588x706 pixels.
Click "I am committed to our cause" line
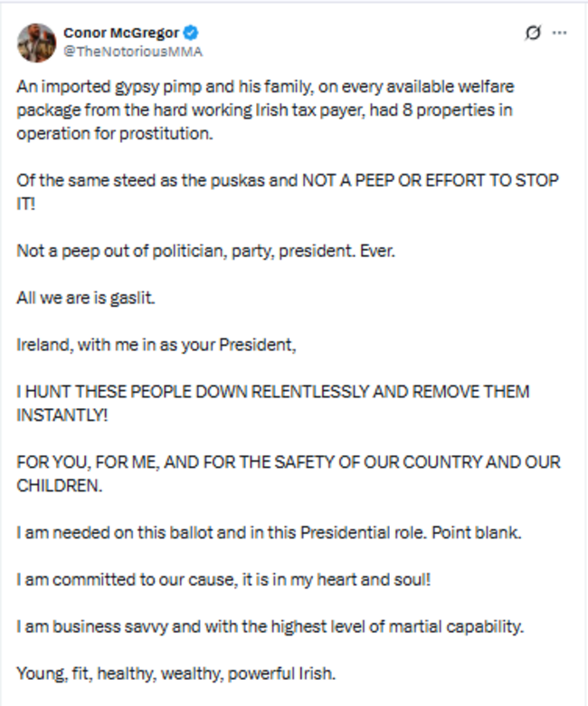point(223,580)
